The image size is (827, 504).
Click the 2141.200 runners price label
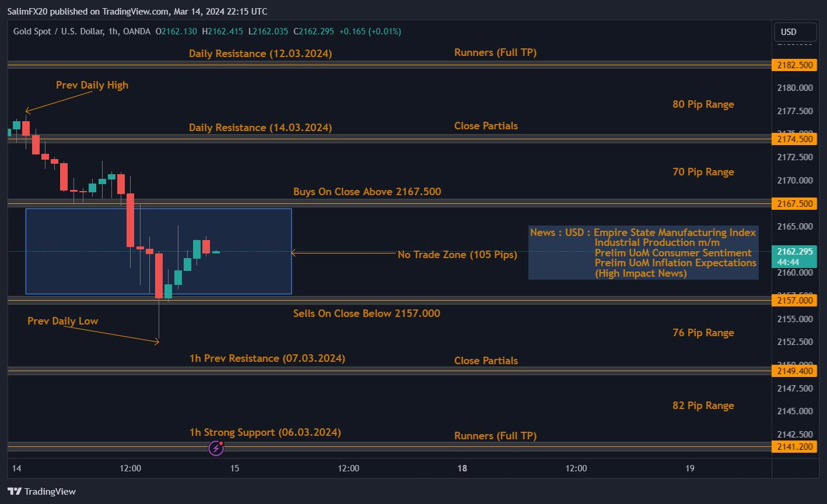click(x=794, y=446)
